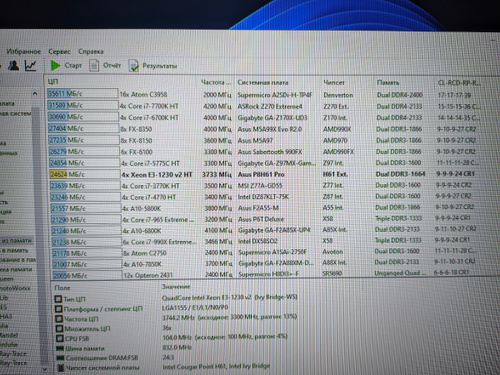Click the 9-9-9-24 CR1 timings of Xeon row

pos(455,174)
